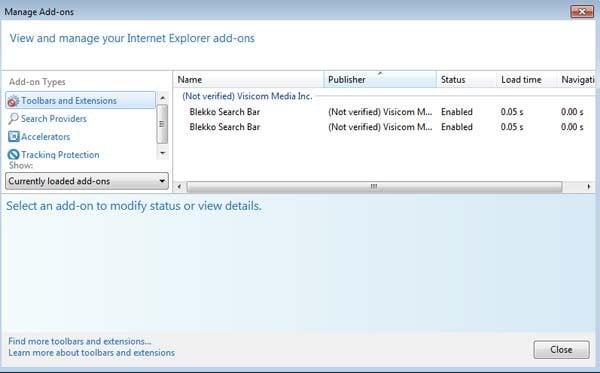The image size is (600, 373).
Task: Select Toolbars and Extensions add-on type
Action: point(81,101)
